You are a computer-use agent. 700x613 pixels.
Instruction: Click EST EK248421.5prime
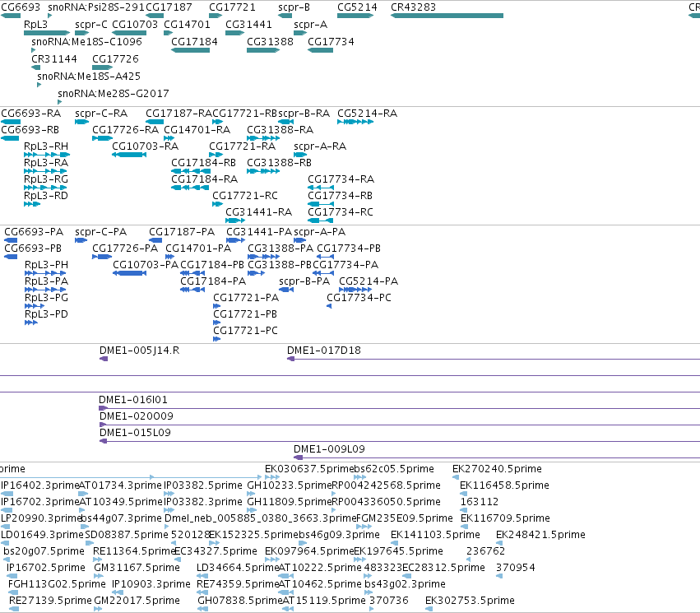[x=499, y=543]
